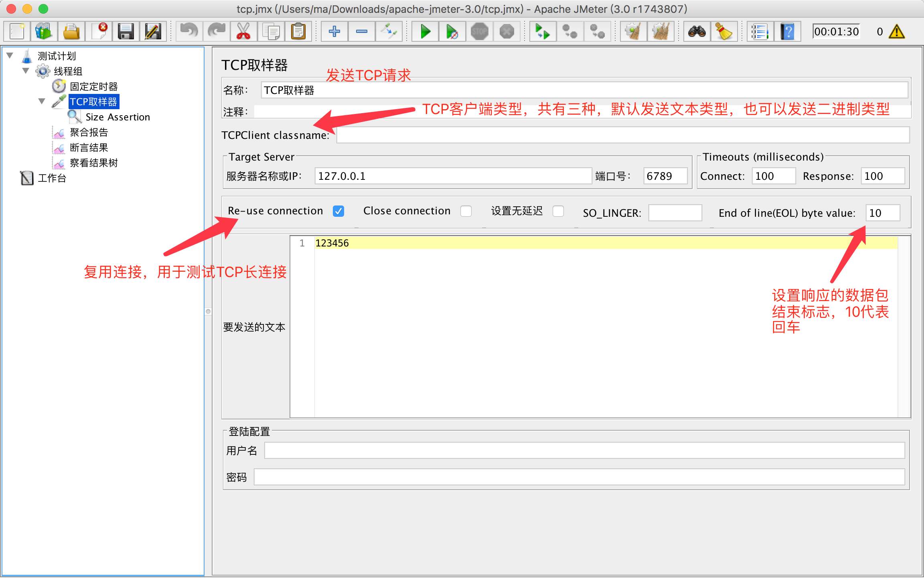Click the 名称 name input field
The height and width of the screenshot is (578, 924).
tap(584, 90)
